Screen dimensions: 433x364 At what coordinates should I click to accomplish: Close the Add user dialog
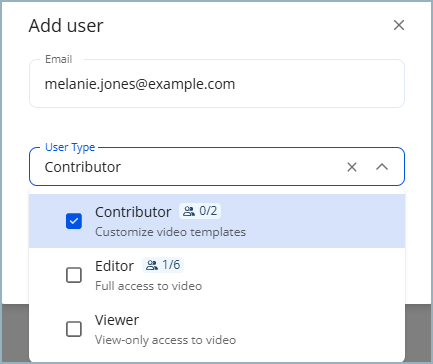point(399,25)
